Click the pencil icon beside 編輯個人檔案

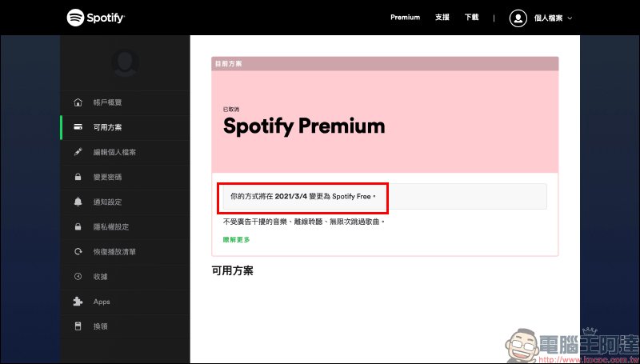click(x=78, y=152)
